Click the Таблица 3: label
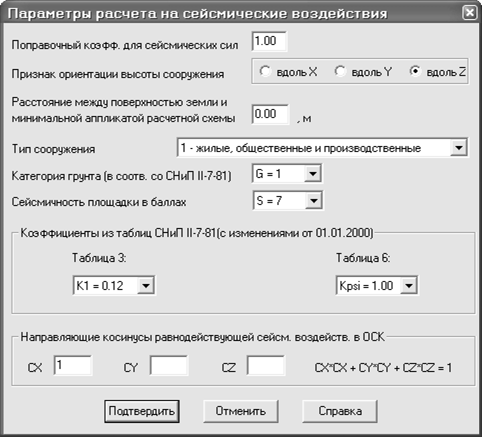 [99, 258]
